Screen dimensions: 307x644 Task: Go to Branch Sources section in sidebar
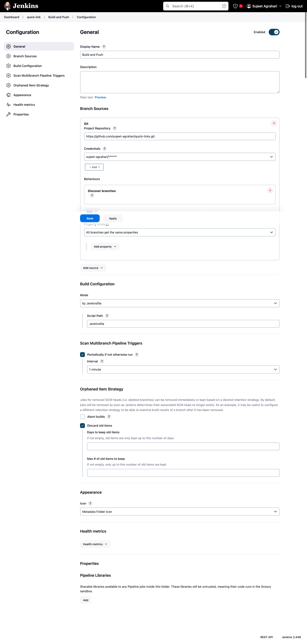(25, 56)
